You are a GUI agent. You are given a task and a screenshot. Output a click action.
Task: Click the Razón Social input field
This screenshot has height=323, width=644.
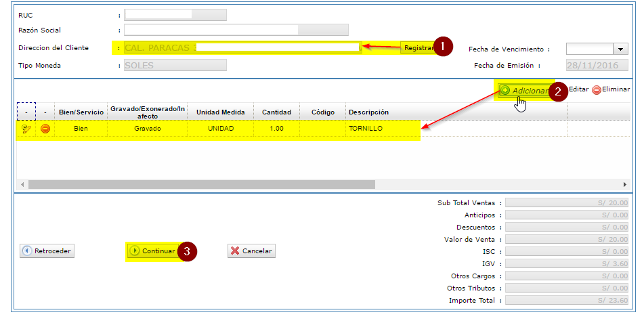(236, 30)
